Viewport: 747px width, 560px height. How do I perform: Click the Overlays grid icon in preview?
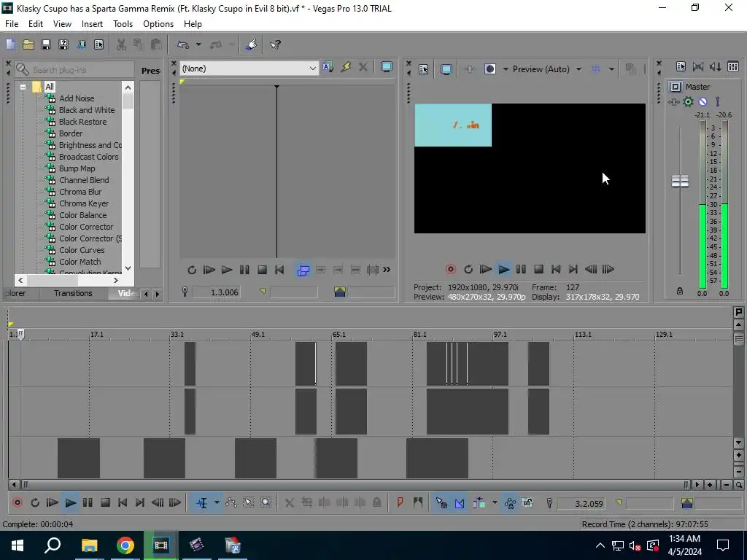(595, 69)
